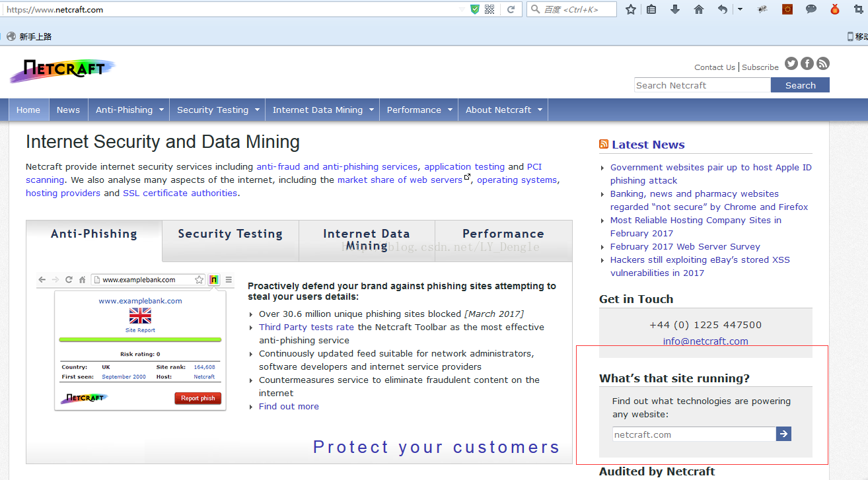Open the address bar history dropdown arrow
The image size is (868, 480).
point(462,9)
